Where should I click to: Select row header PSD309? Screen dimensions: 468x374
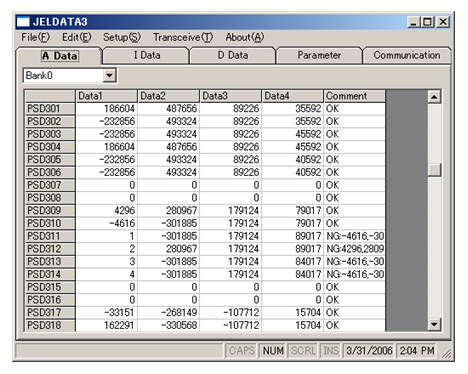[50, 211]
